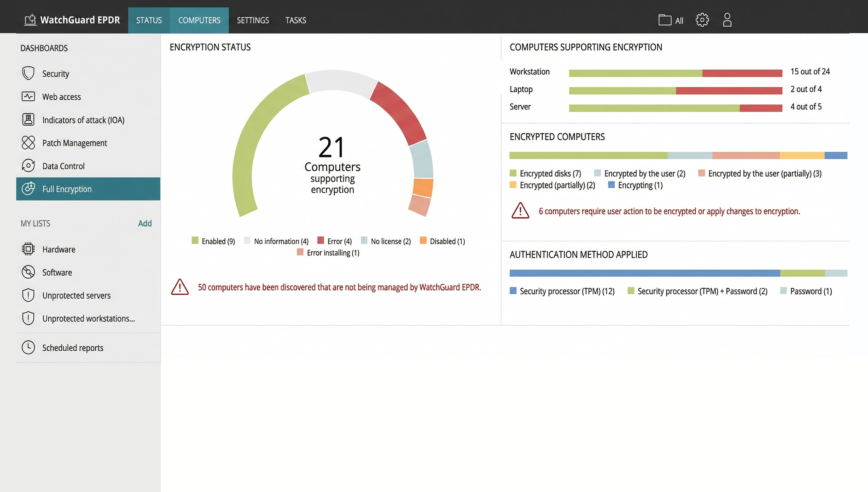Open the Scheduled reports clock icon
868x492 pixels.
(x=28, y=348)
